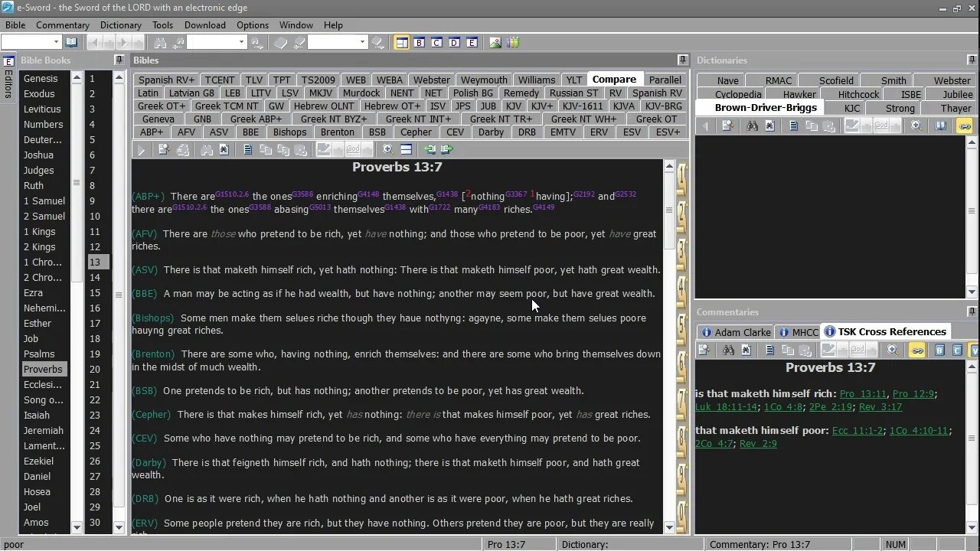
Task: Open the Rev 3:17 cross reference
Action: (880, 407)
